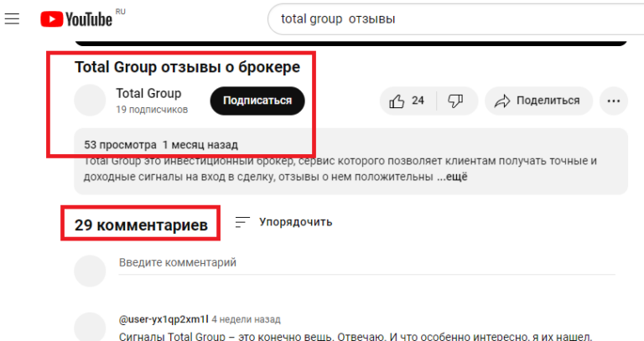Click the sort icon beside Упорядочить
Viewport: 644px width, 341px height.
[x=242, y=222]
